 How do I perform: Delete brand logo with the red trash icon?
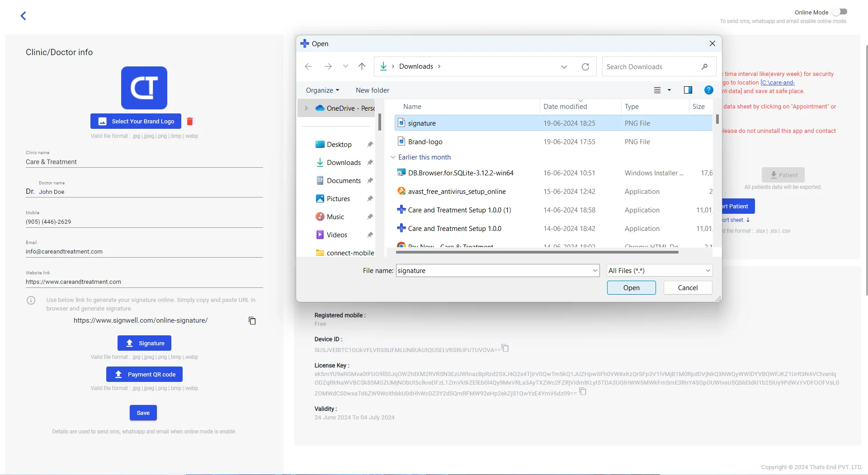point(190,121)
